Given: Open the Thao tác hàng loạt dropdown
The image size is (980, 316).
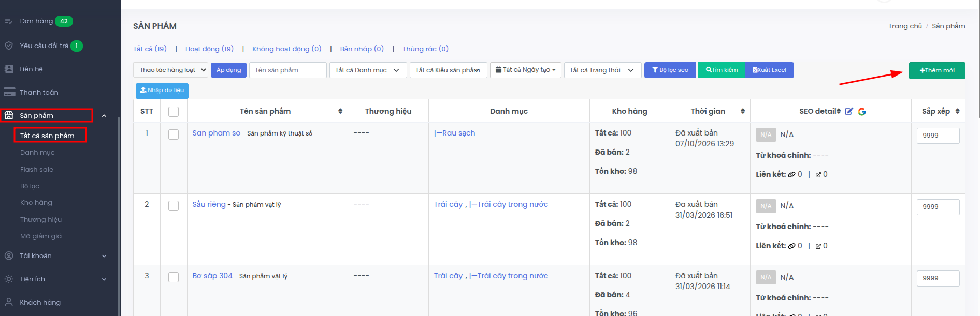Looking at the screenshot, I should tap(171, 70).
